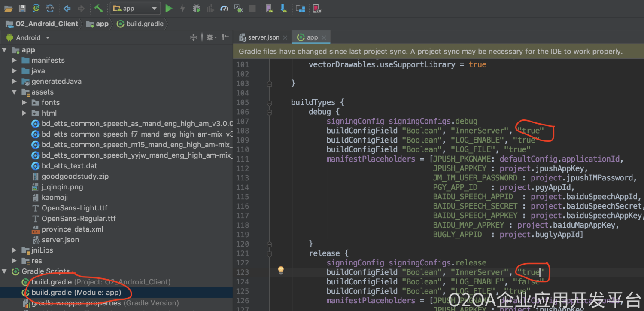Click the O2_Android_Client breadcrumb

47,24
